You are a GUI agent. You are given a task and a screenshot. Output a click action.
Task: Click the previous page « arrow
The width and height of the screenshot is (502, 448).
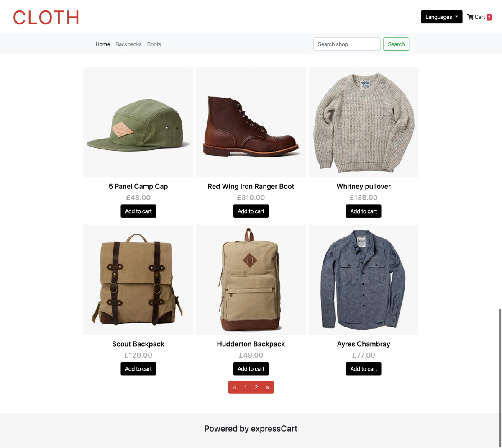(x=234, y=387)
